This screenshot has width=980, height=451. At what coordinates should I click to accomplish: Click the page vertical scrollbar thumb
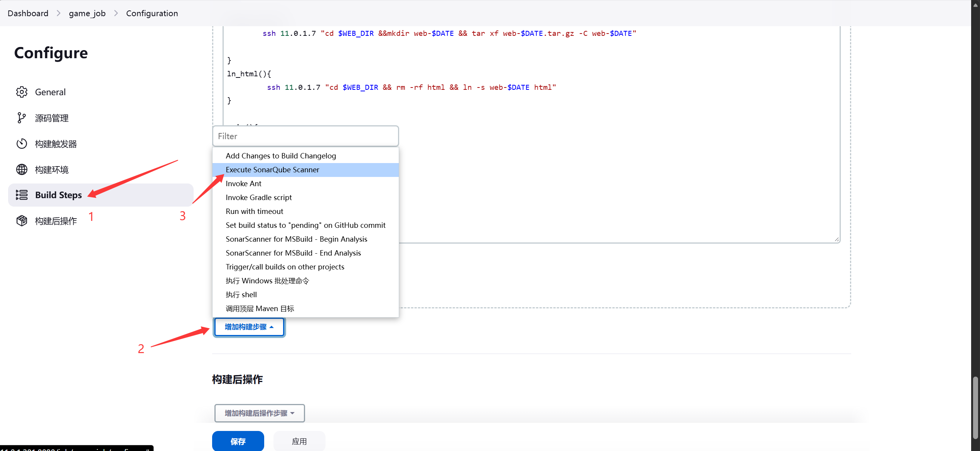coord(975,407)
